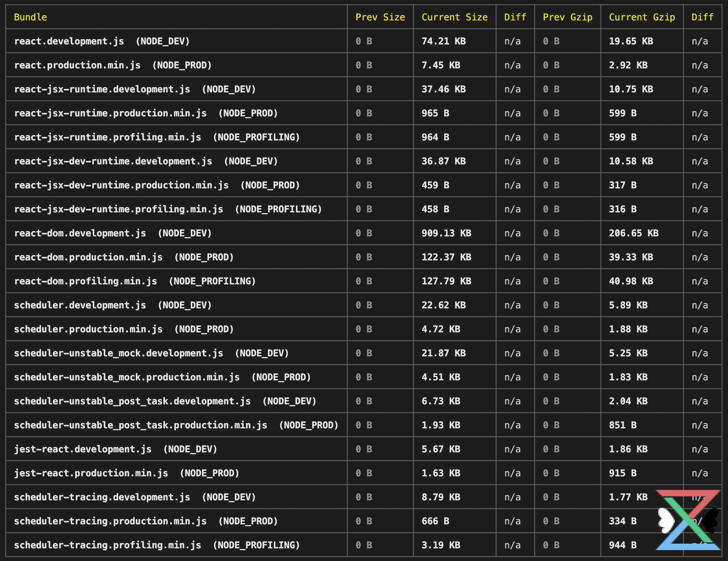728x561 pixels.
Task: Click the 666 B current size value
Action: (435, 521)
